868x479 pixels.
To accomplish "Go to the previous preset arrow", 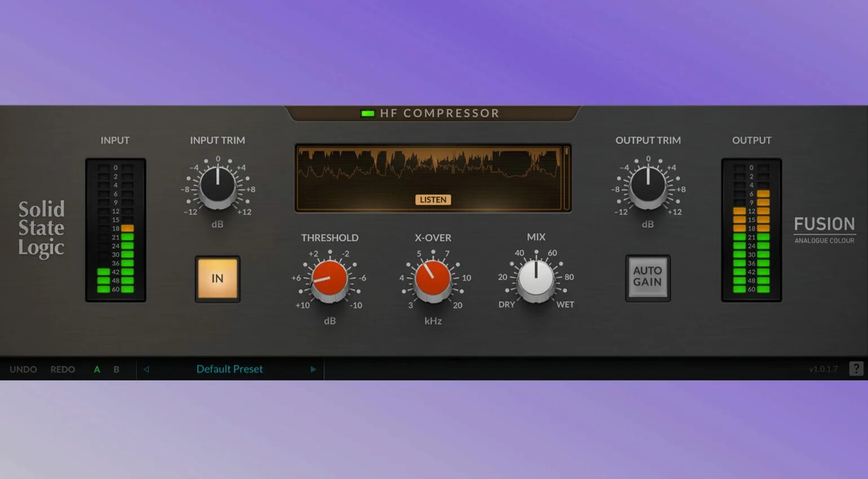I will [x=146, y=370].
